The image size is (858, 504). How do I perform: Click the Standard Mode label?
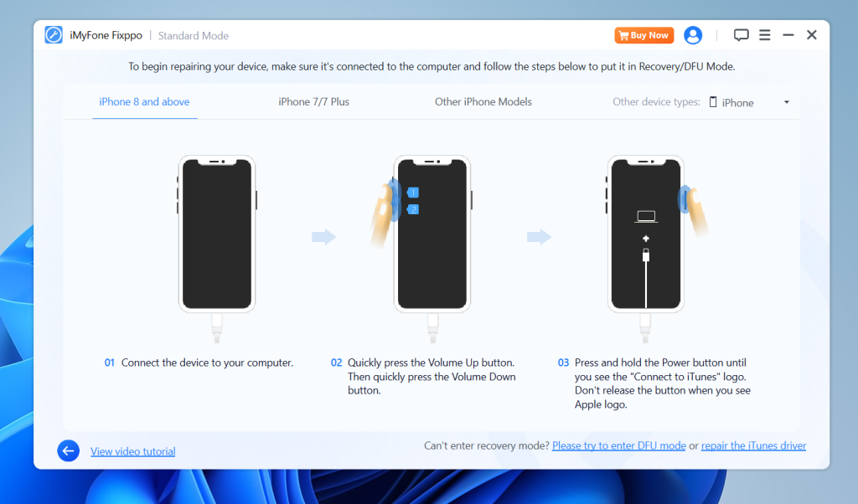pos(193,35)
